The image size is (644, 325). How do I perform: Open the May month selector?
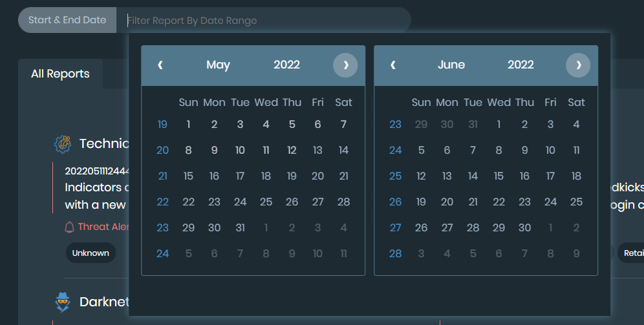pyautogui.click(x=218, y=65)
